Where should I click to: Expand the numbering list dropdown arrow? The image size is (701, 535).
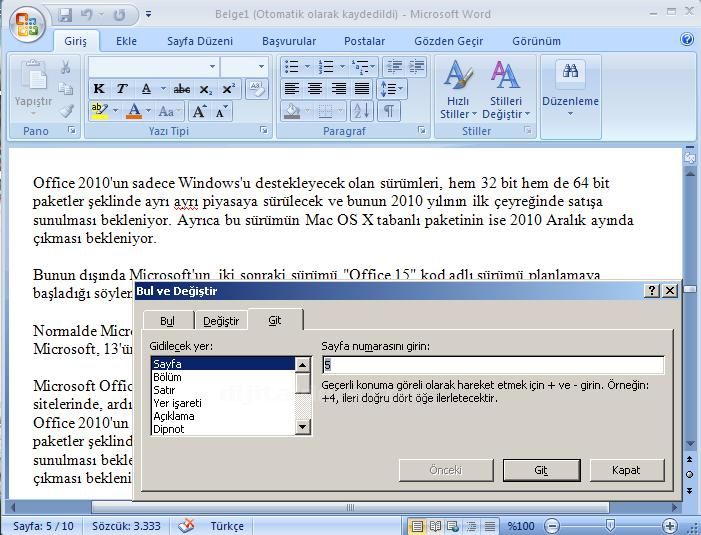click(x=342, y=67)
